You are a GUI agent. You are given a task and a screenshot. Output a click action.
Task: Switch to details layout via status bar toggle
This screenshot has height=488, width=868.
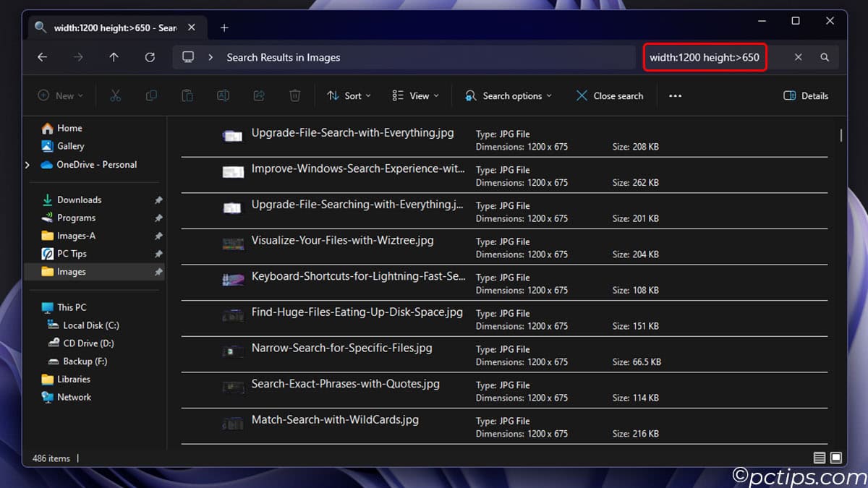point(820,457)
